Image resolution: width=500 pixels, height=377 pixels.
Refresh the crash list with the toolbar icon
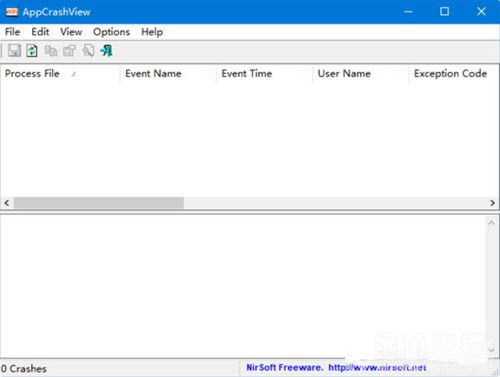(x=32, y=51)
